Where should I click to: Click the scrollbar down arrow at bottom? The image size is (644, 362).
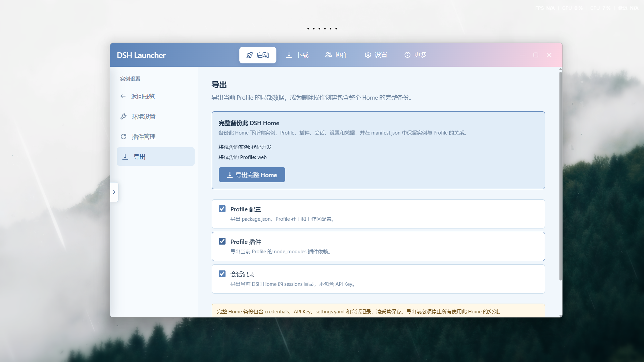[x=560, y=315]
